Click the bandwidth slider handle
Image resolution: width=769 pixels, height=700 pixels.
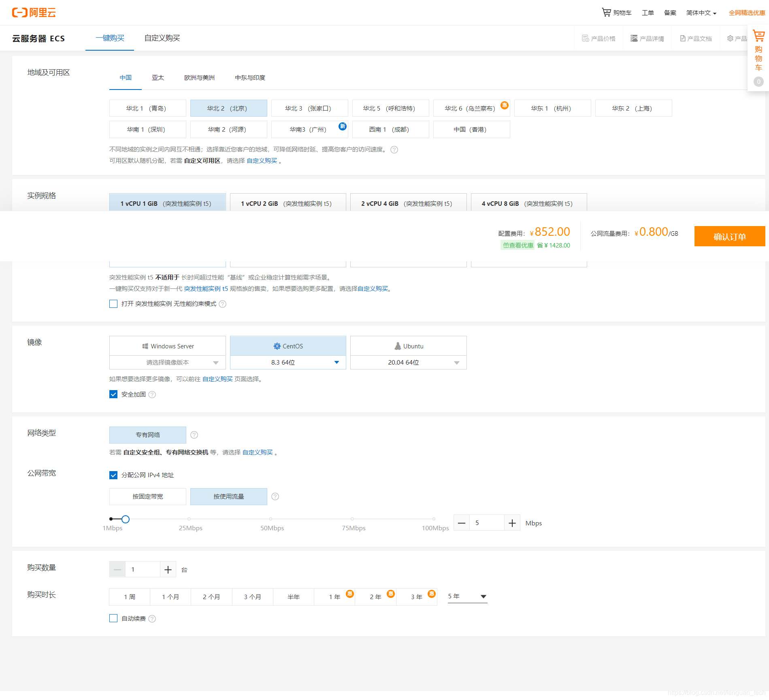point(126,519)
